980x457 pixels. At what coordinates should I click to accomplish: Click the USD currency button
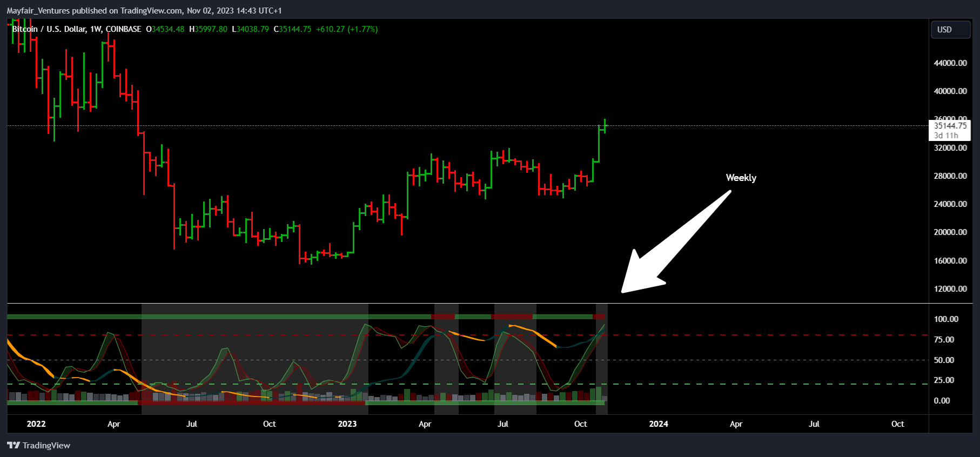[x=950, y=30]
